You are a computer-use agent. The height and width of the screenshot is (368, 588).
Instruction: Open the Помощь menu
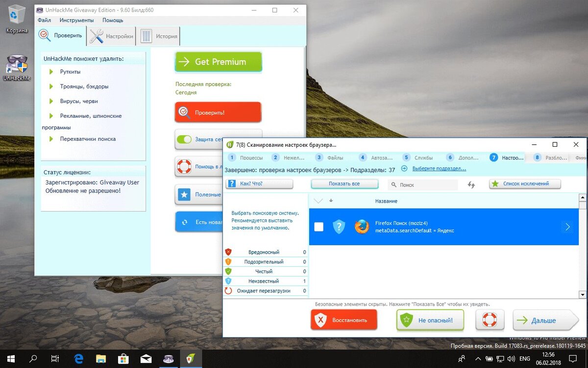click(x=113, y=20)
